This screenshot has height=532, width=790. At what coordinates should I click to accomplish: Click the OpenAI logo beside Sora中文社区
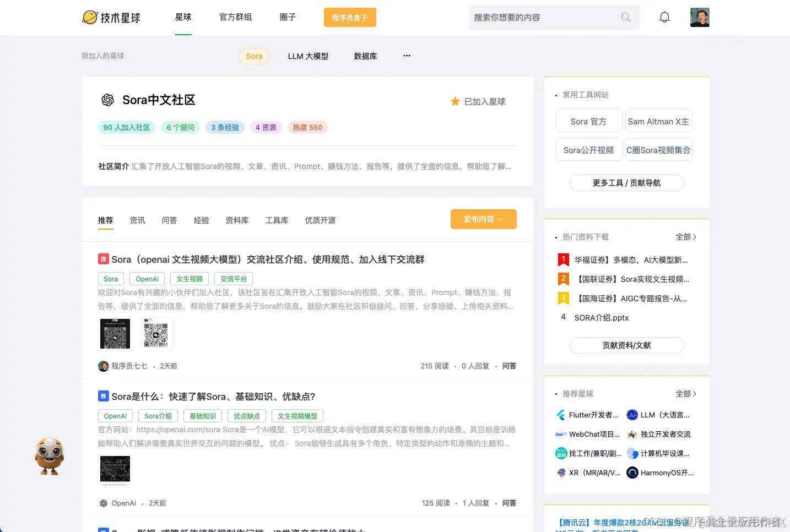(x=108, y=100)
